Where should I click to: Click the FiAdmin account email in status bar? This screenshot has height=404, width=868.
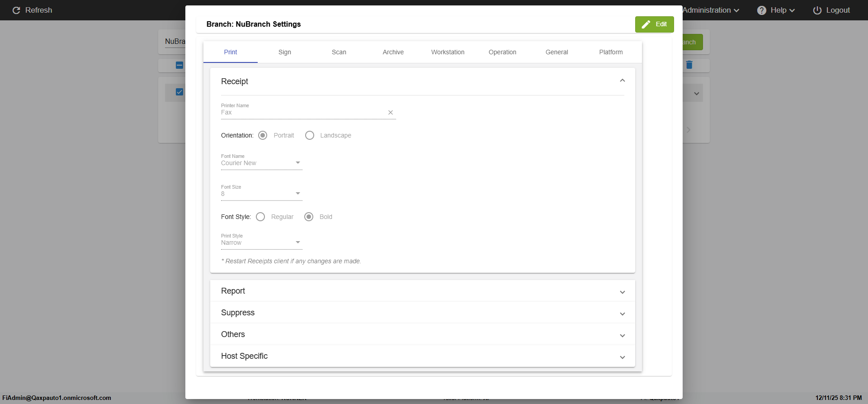(x=57, y=398)
